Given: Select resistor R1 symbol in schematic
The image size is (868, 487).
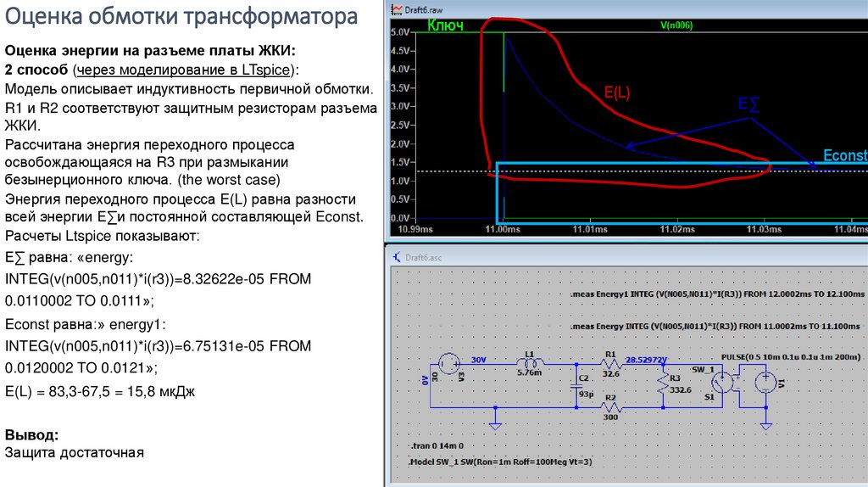Looking at the screenshot, I should coord(611,364).
